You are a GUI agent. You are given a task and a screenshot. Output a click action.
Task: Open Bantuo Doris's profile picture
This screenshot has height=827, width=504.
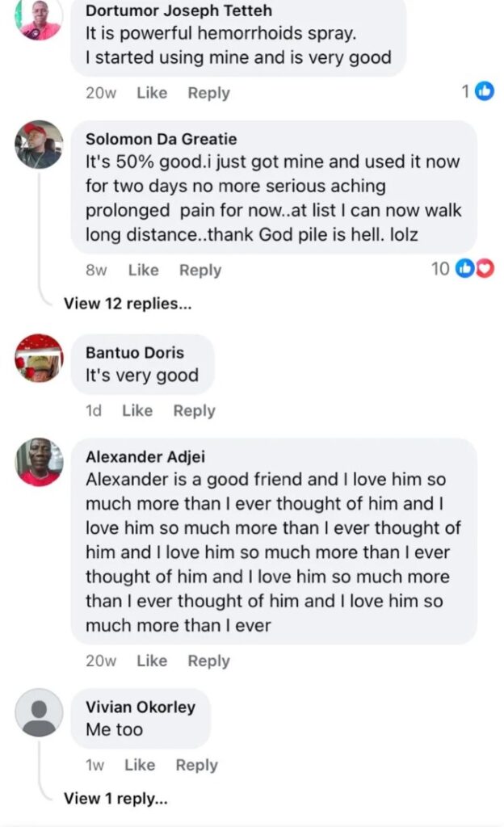pyautogui.click(x=39, y=357)
